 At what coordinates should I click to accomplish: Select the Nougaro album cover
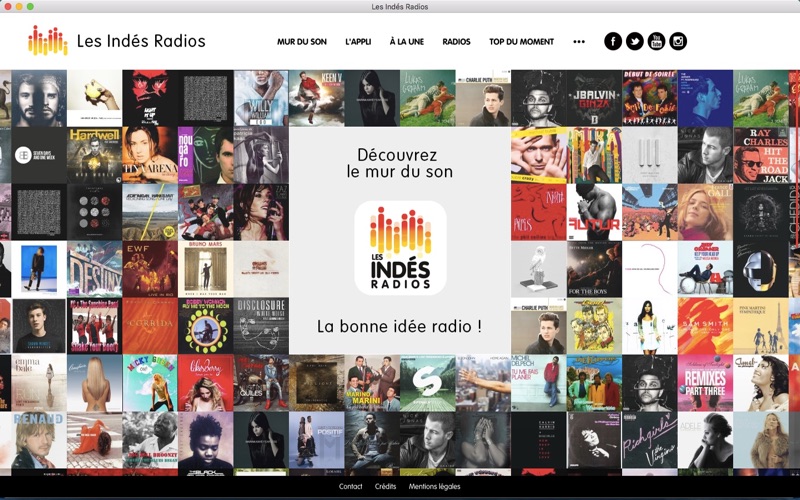pyautogui.click(x=206, y=155)
